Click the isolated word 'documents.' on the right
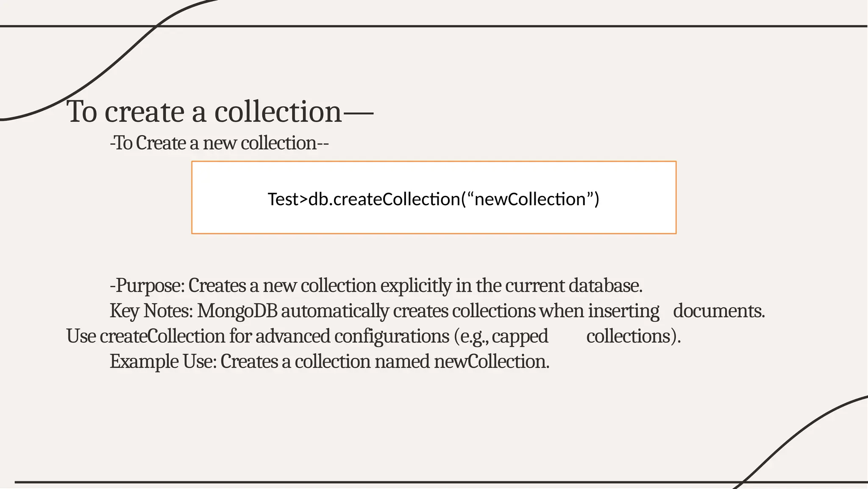This screenshot has height=489, width=868. tap(719, 311)
